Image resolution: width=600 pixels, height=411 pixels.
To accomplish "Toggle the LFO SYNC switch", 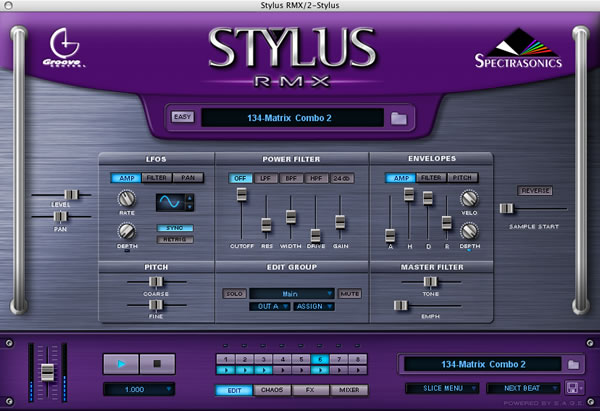I will [x=175, y=228].
